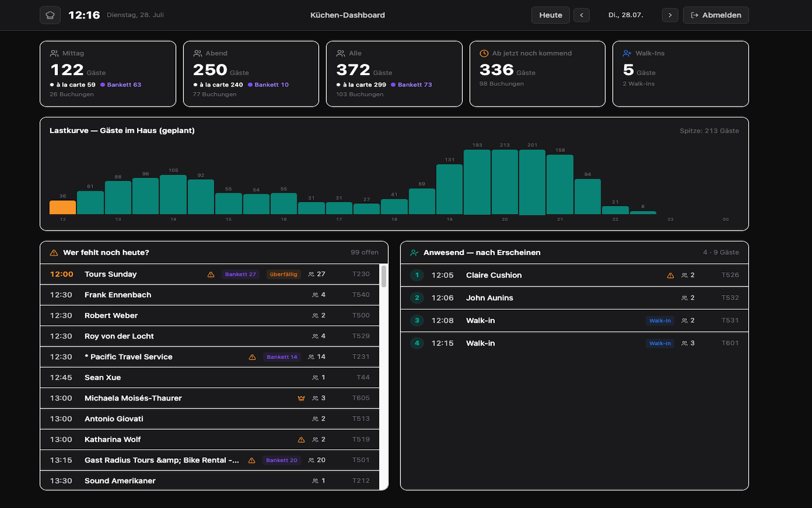Viewport: 812px width, 508px height.
Task: Go to the next day with right chevron
Action: point(670,15)
